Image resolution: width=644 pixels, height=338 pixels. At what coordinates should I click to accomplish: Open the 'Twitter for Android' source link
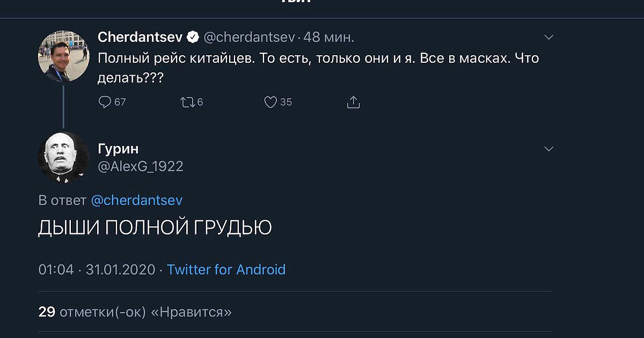tap(226, 269)
